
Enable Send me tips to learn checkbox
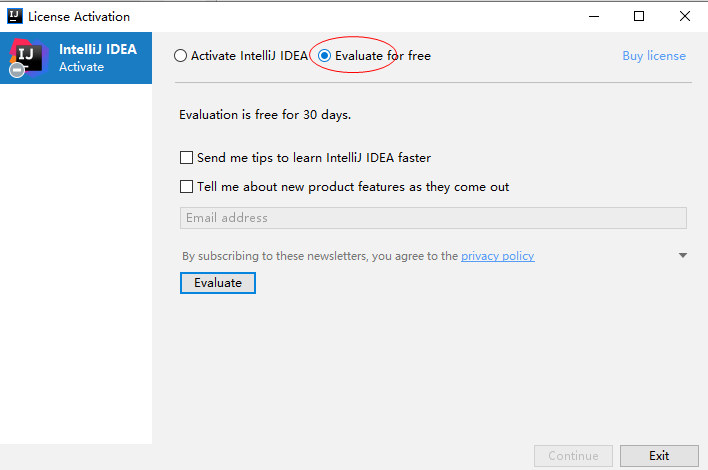pos(186,158)
